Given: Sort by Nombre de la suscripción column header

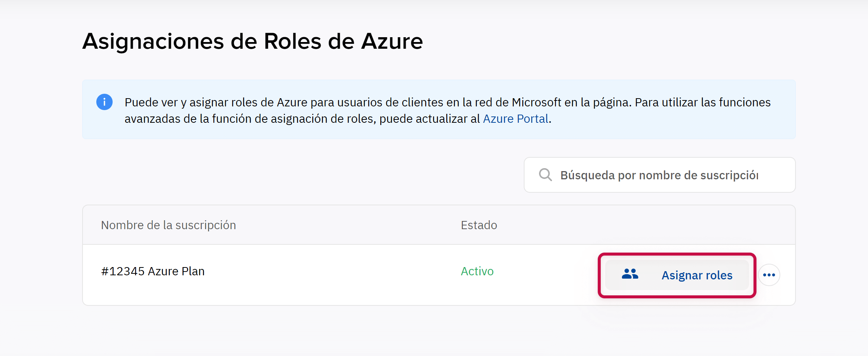Looking at the screenshot, I should 168,225.
